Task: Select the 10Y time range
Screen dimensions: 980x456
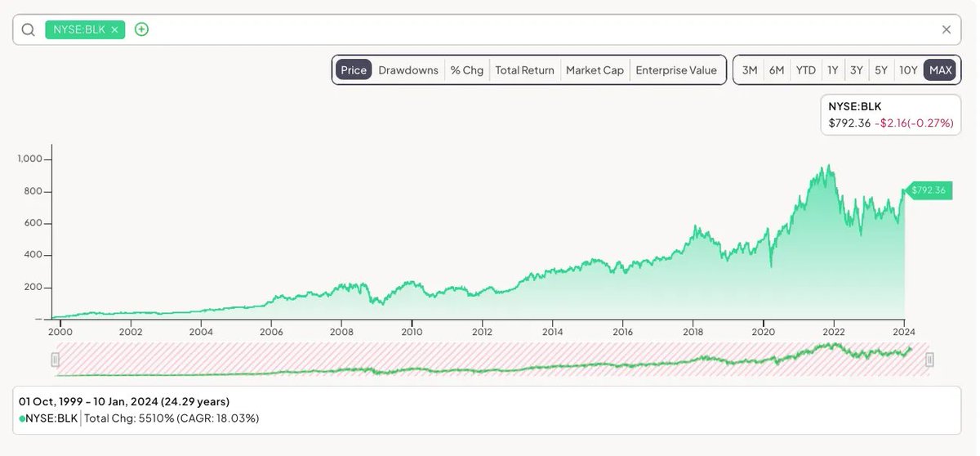Action: coord(908,70)
